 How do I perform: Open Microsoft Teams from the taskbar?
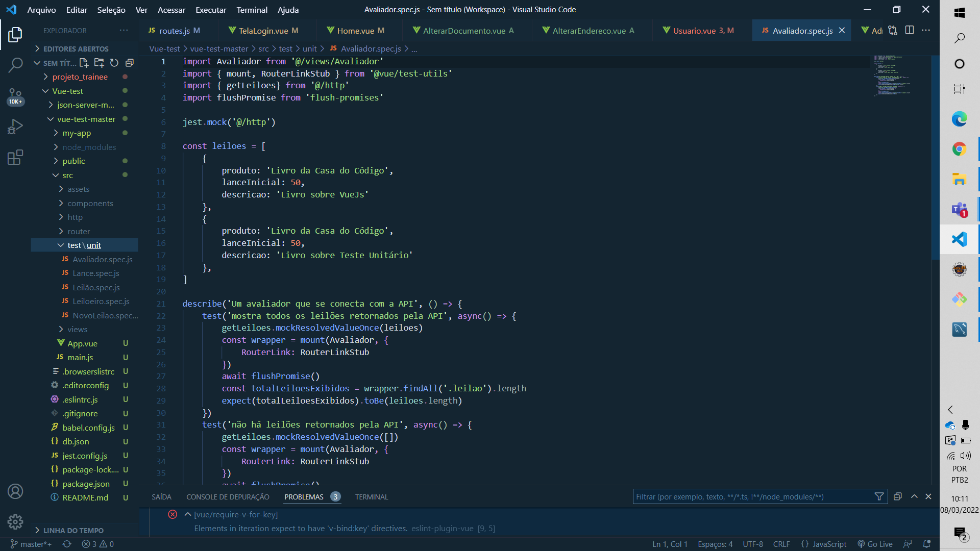(960, 209)
